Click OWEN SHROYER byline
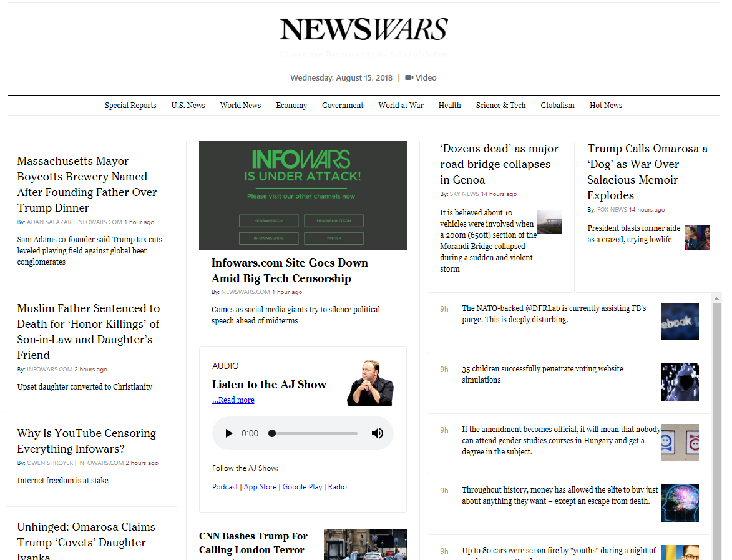The image size is (732, 560). pyautogui.click(x=49, y=463)
